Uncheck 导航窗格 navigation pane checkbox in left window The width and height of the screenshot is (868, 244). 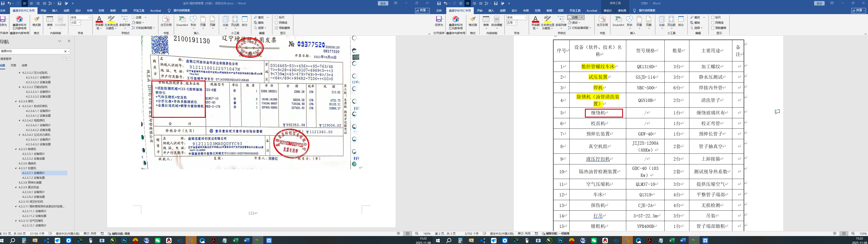(277, 28)
